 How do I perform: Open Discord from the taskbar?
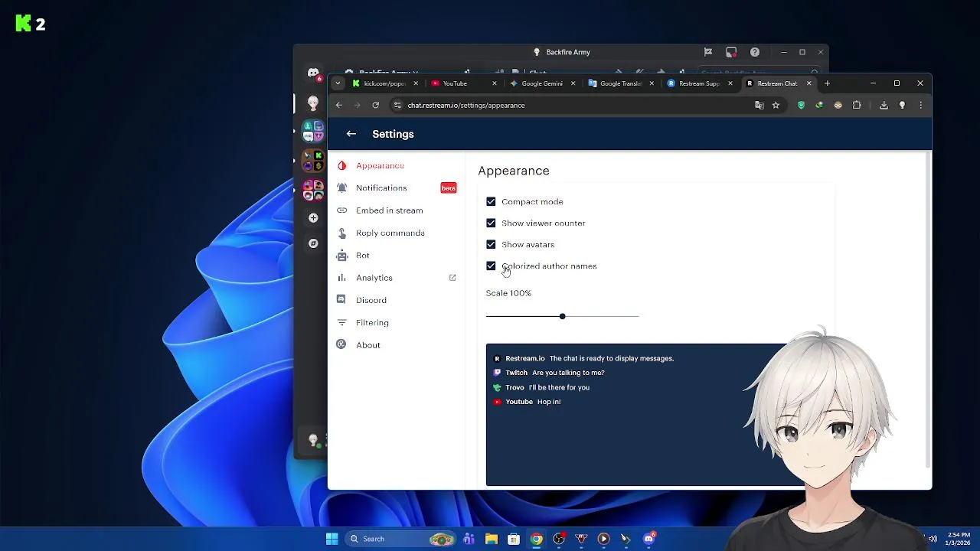pos(649,539)
